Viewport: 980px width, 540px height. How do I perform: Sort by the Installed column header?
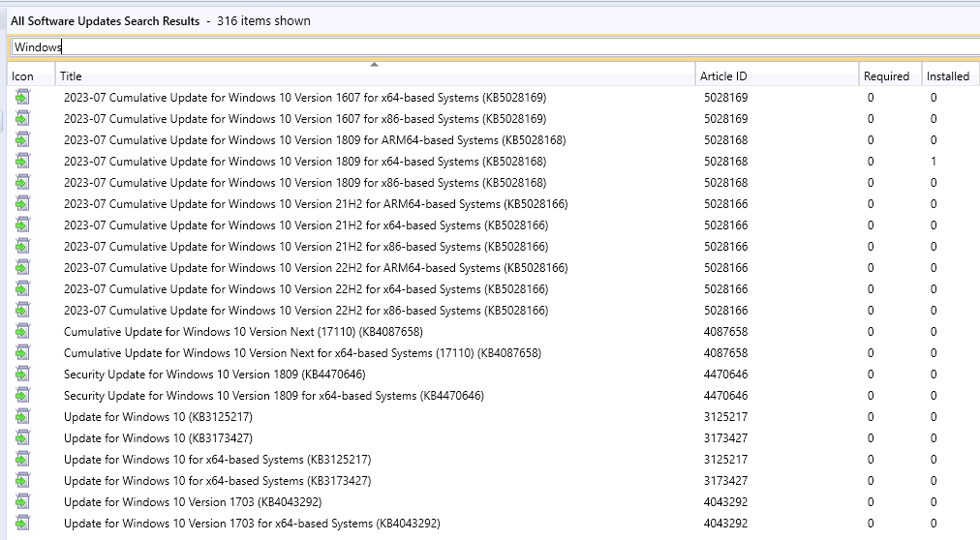click(x=950, y=76)
